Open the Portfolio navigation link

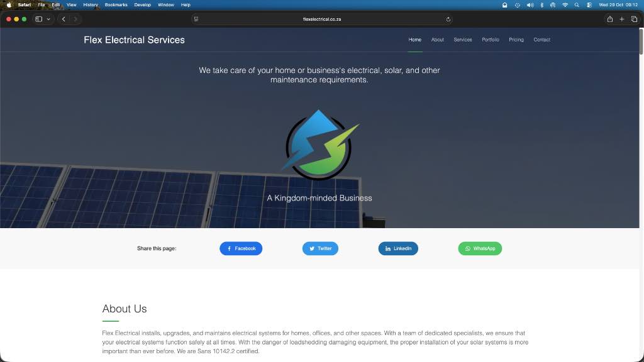pos(491,40)
